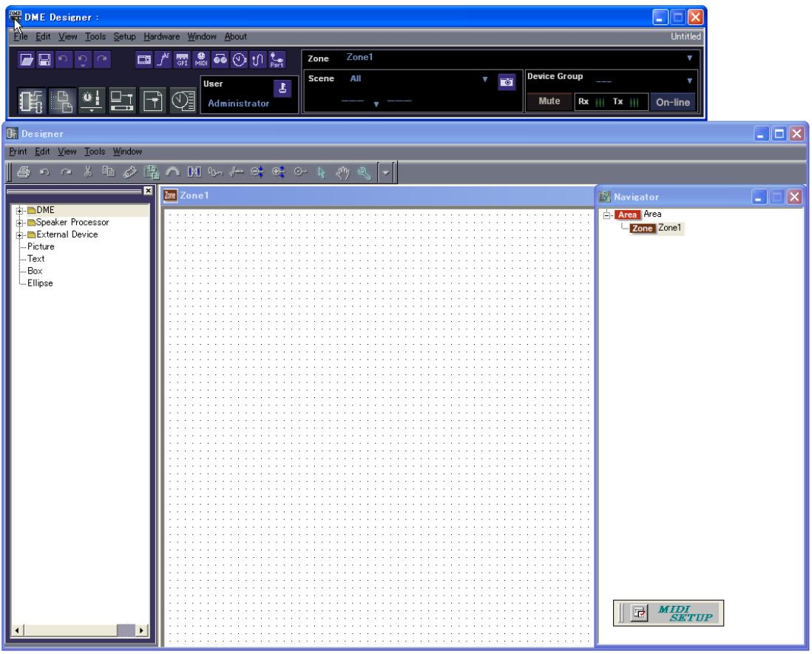Image resolution: width=812 pixels, height=654 pixels.
Task: Click the Paste icon in Designer toolbar
Action: click(129, 172)
